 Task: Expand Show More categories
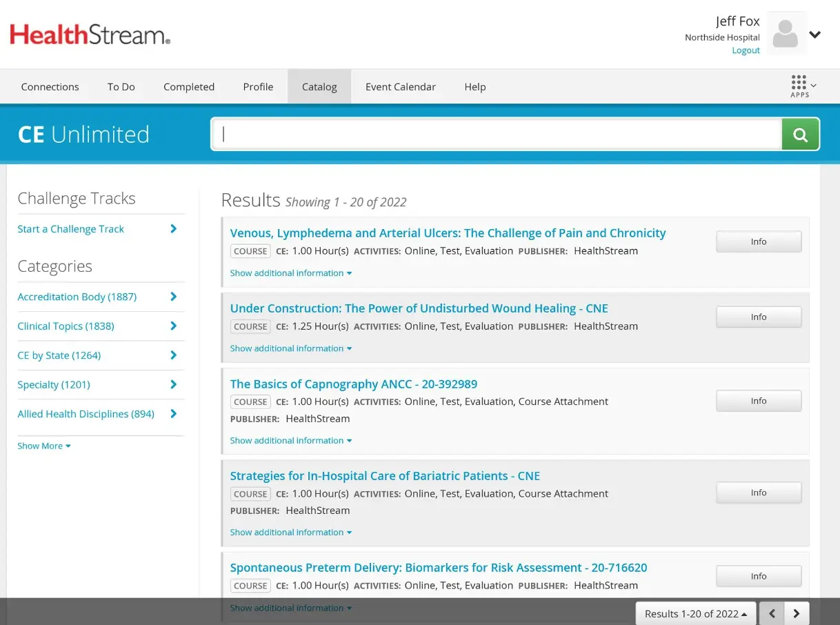click(43, 446)
